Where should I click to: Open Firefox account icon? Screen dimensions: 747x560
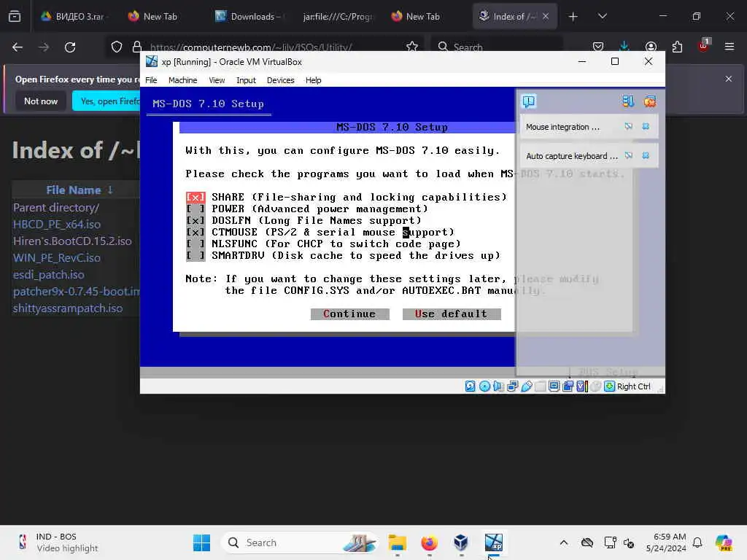click(x=651, y=47)
